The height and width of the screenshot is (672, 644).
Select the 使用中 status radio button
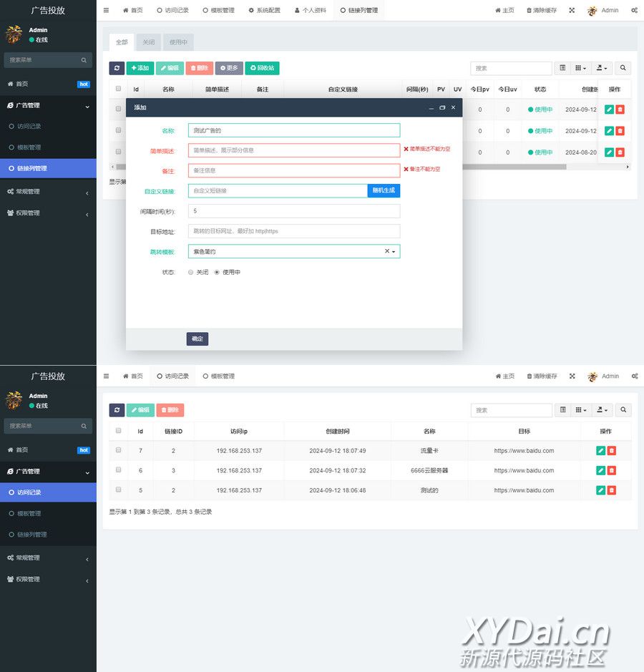click(x=217, y=272)
